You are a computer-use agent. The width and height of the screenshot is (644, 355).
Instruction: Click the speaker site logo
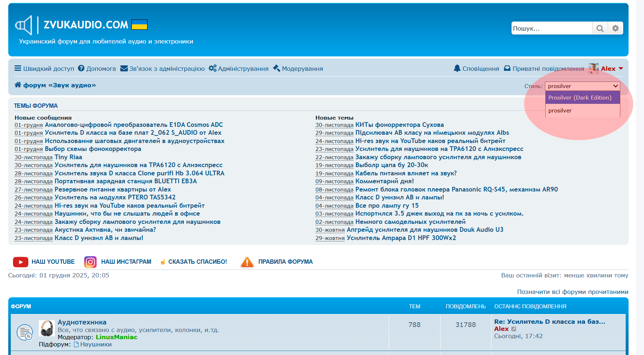click(24, 25)
